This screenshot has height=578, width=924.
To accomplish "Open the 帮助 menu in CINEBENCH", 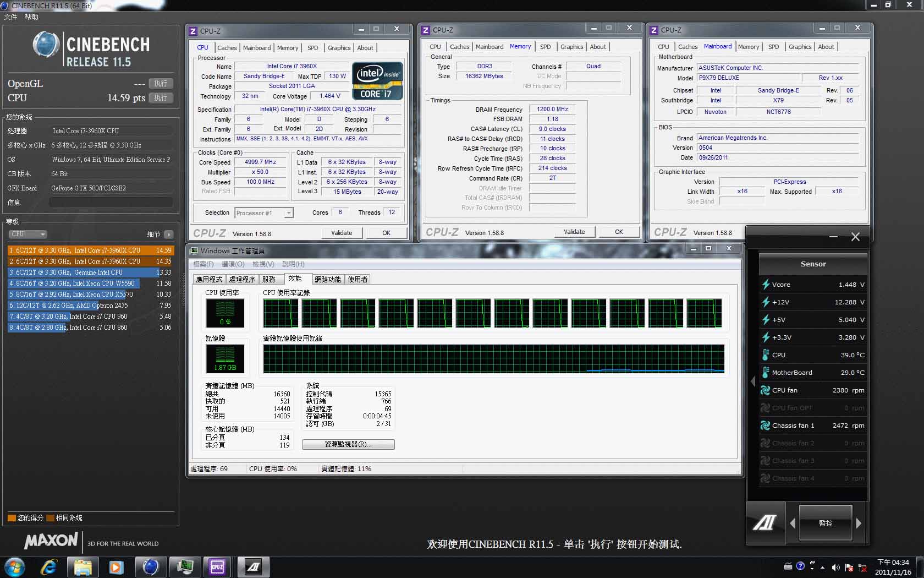I will click(31, 17).
